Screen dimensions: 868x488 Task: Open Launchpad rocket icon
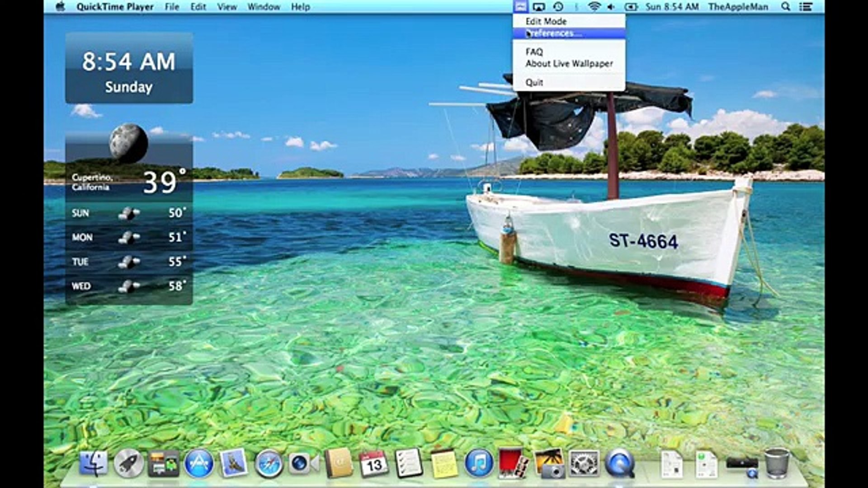[x=128, y=464]
